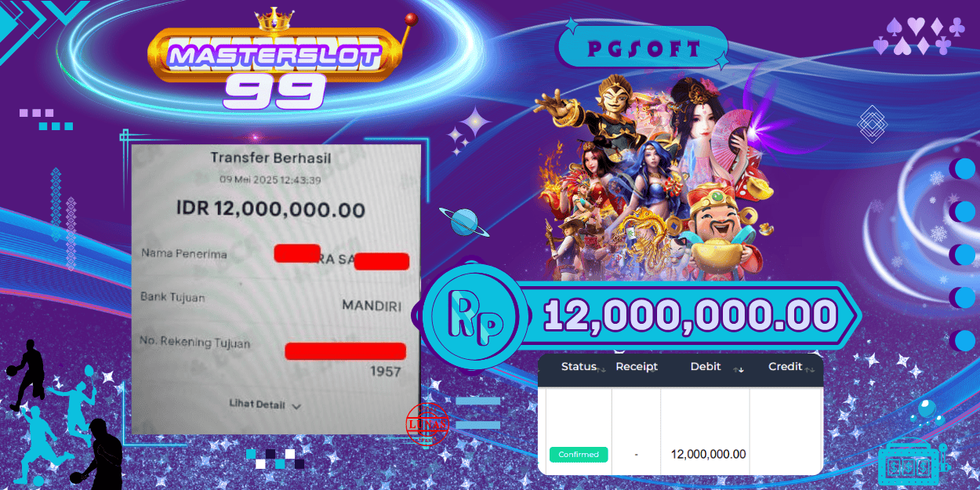
Task: Click the MasterSlot99 crown logo
Action: coord(274,59)
